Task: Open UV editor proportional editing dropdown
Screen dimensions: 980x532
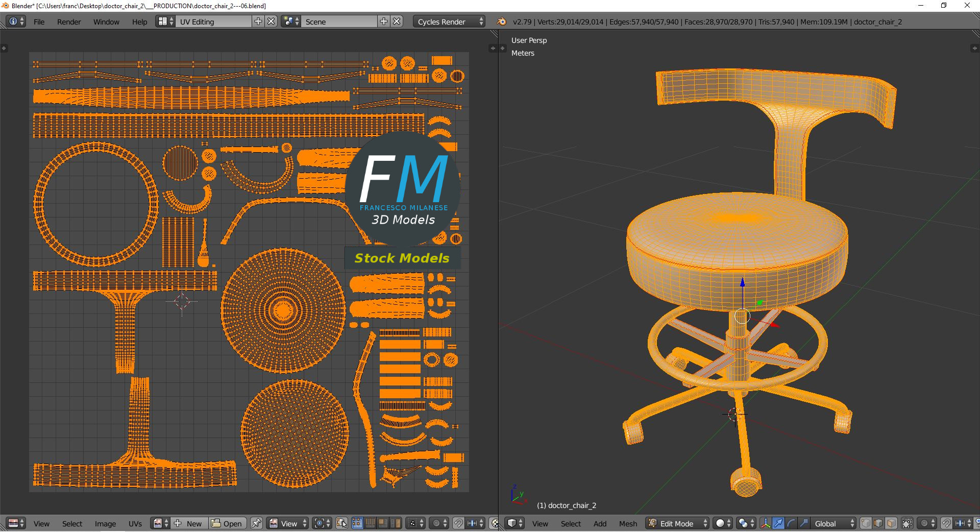Action: click(x=439, y=523)
